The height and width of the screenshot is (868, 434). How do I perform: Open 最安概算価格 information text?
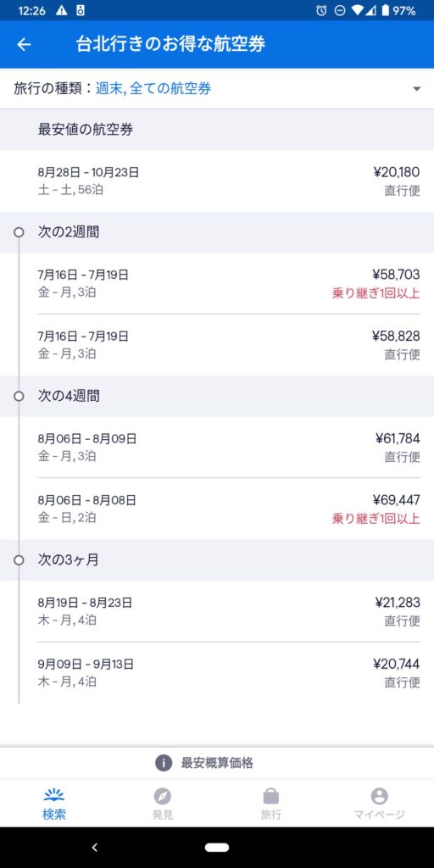click(217, 763)
